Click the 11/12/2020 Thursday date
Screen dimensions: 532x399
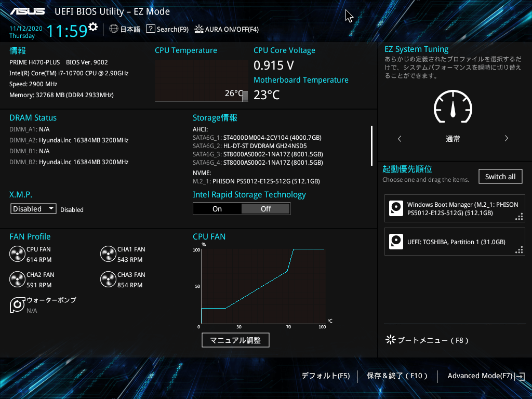(26, 32)
